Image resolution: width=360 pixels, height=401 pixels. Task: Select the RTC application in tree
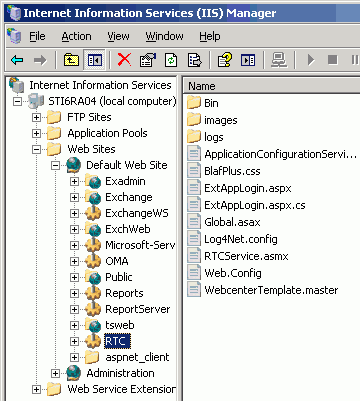(117, 341)
